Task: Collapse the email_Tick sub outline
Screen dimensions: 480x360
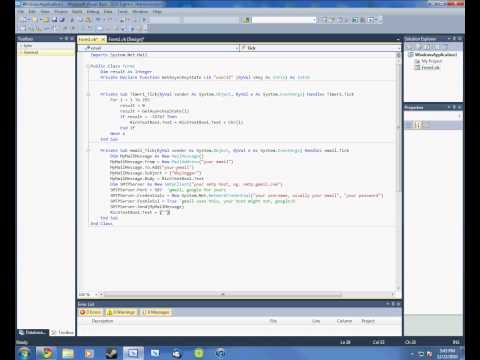Action: click(88, 150)
